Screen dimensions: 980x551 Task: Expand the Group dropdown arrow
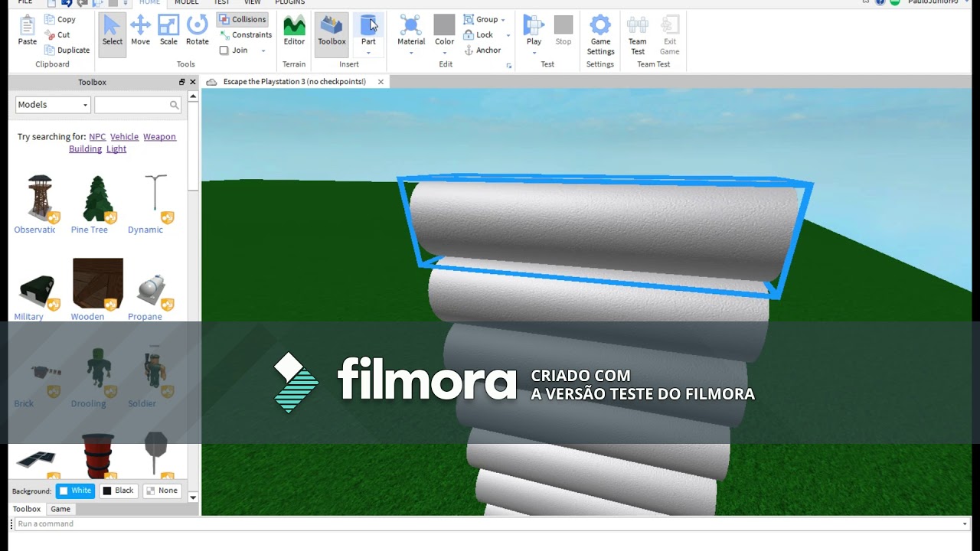(503, 20)
